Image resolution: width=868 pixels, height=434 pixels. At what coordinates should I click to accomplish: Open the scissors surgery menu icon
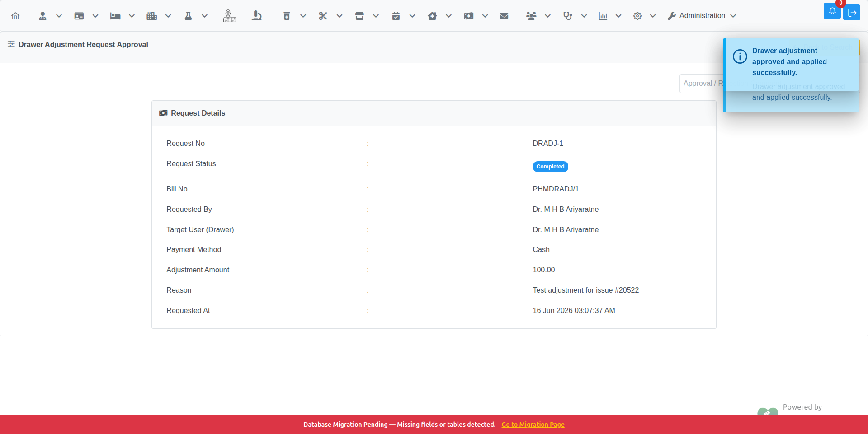click(323, 16)
